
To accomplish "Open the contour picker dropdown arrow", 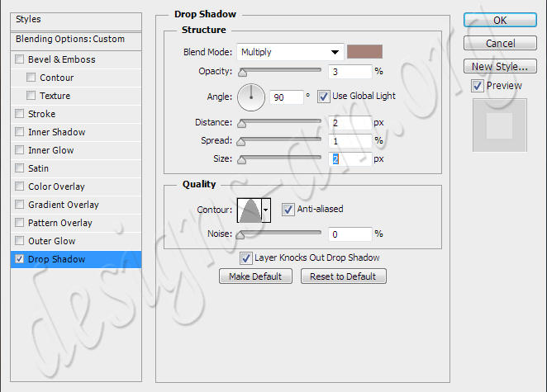I will tap(266, 210).
